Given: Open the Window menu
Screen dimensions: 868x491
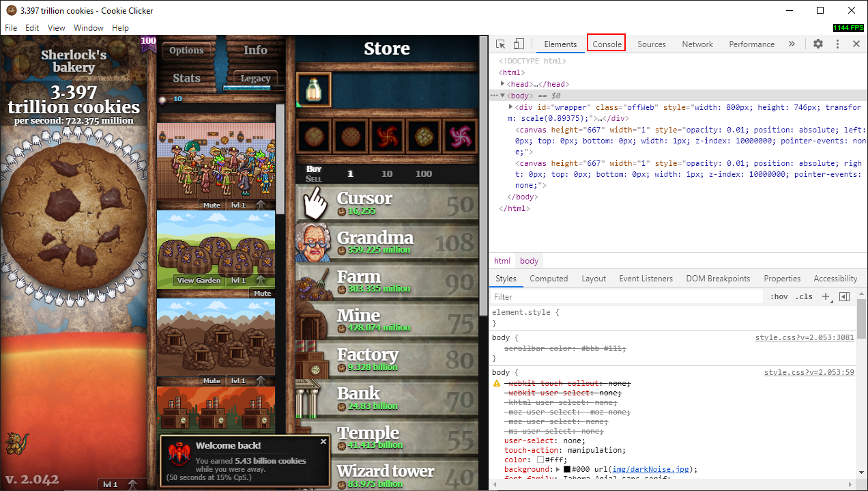Looking at the screenshot, I should coord(89,28).
